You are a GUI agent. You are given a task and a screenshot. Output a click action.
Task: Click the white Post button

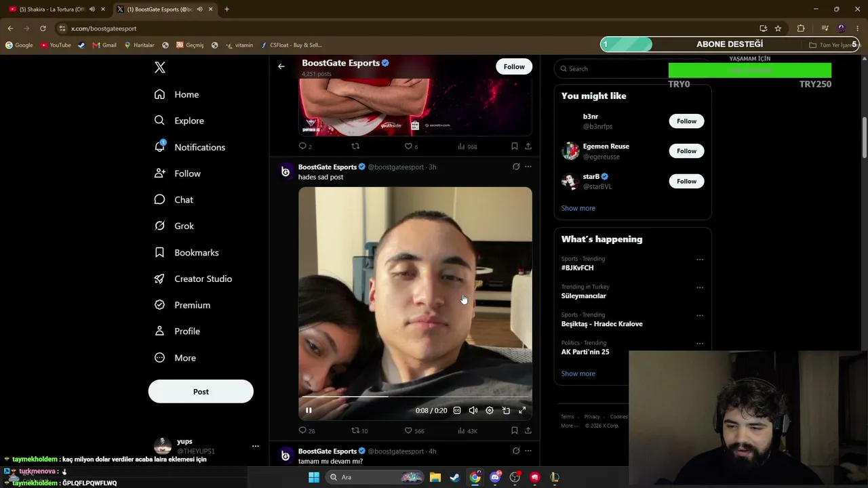click(201, 392)
